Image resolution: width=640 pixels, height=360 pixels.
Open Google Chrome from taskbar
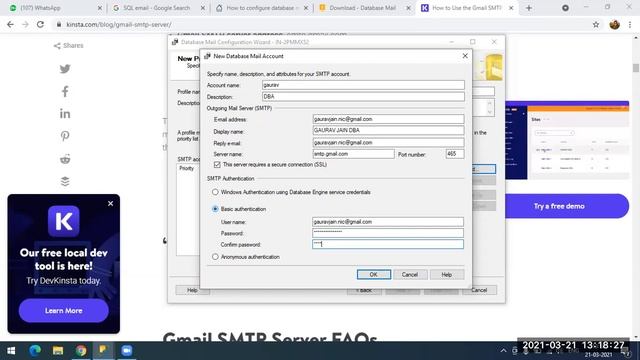(81, 351)
